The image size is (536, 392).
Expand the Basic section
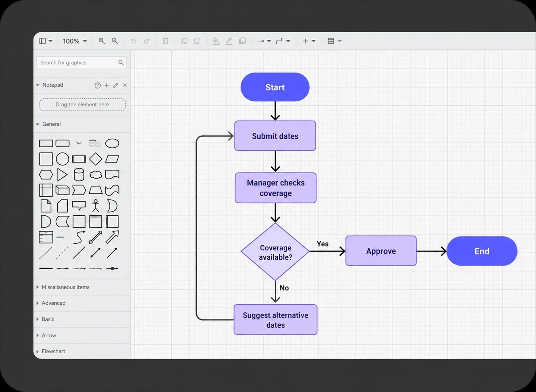coord(45,319)
